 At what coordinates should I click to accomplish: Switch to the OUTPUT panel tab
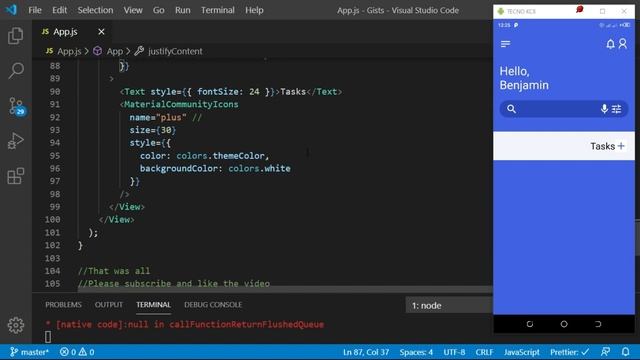point(109,304)
